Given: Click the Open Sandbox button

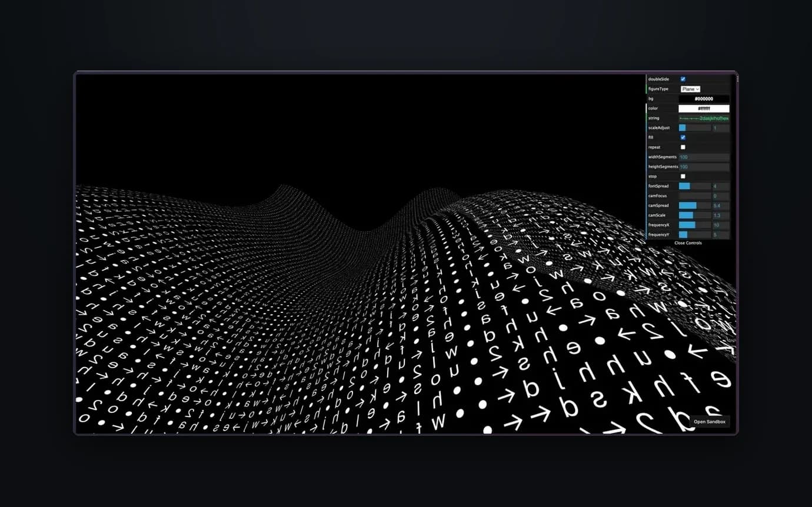Looking at the screenshot, I should pos(710,422).
